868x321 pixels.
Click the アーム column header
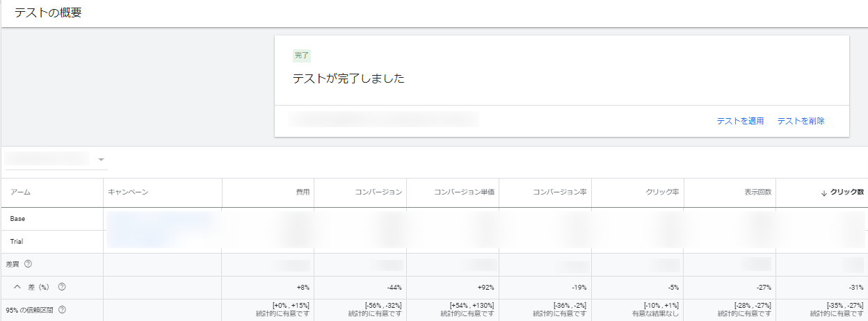(x=20, y=192)
